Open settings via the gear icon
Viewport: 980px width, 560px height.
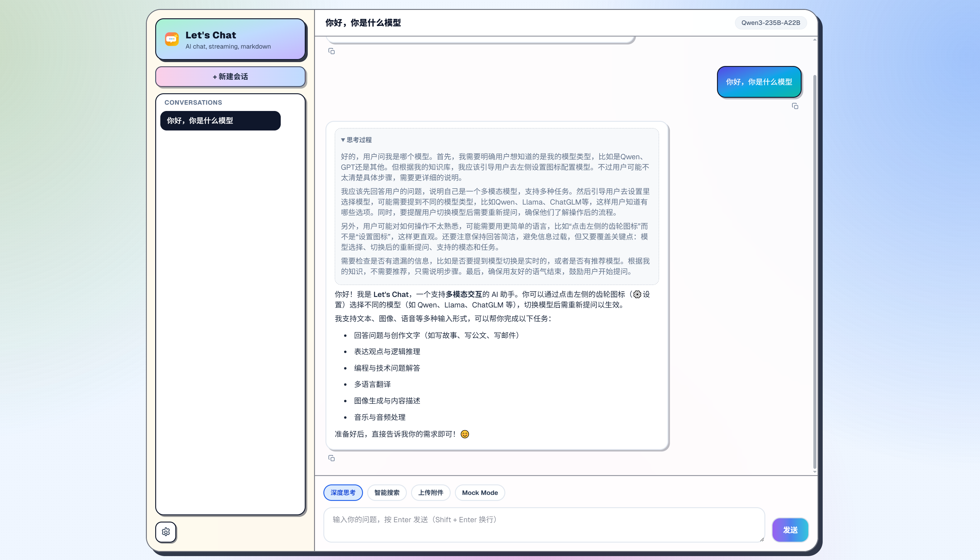(x=166, y=532)
